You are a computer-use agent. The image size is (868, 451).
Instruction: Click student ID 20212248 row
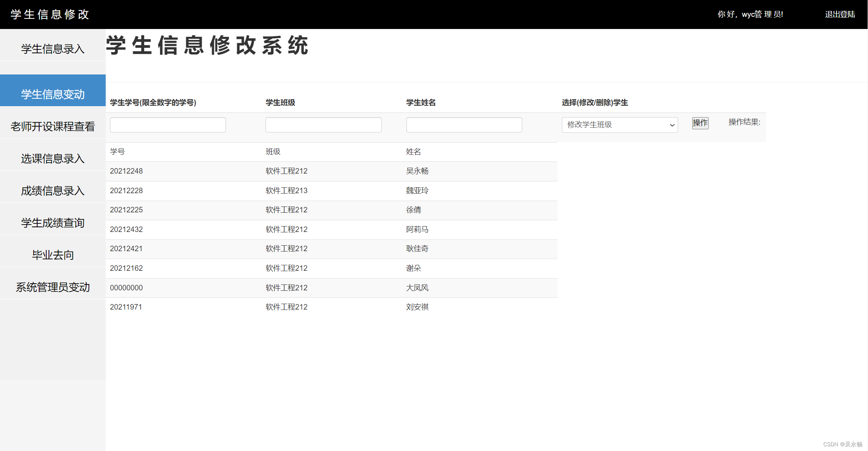point(126,171)
